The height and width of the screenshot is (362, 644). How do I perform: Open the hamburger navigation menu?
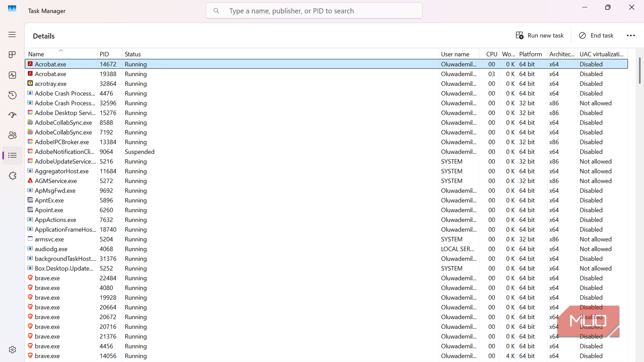(12, 35)
